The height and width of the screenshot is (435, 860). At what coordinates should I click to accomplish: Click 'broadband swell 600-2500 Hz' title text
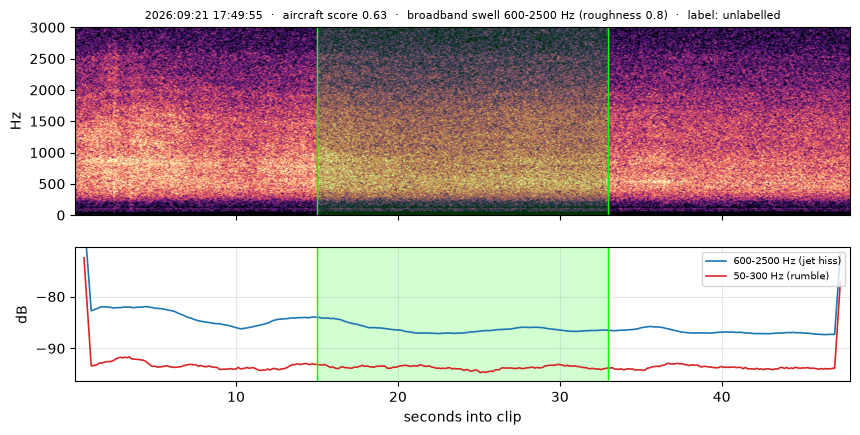click(x=491, y=15)
